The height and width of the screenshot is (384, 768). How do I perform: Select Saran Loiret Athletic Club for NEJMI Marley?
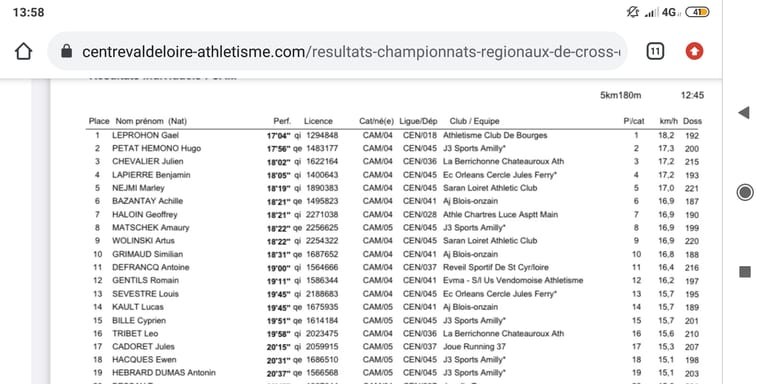pyautogui.click(x=490, y=188)
